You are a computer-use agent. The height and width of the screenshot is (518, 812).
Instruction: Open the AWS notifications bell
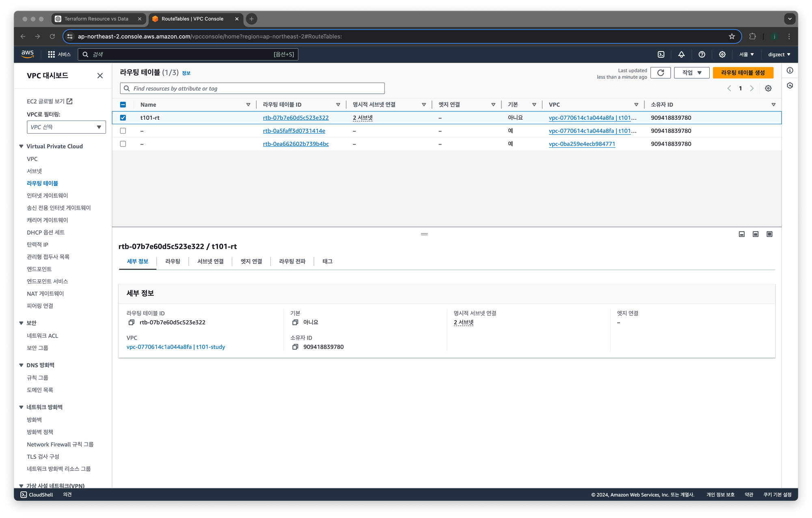coord(681,54)
